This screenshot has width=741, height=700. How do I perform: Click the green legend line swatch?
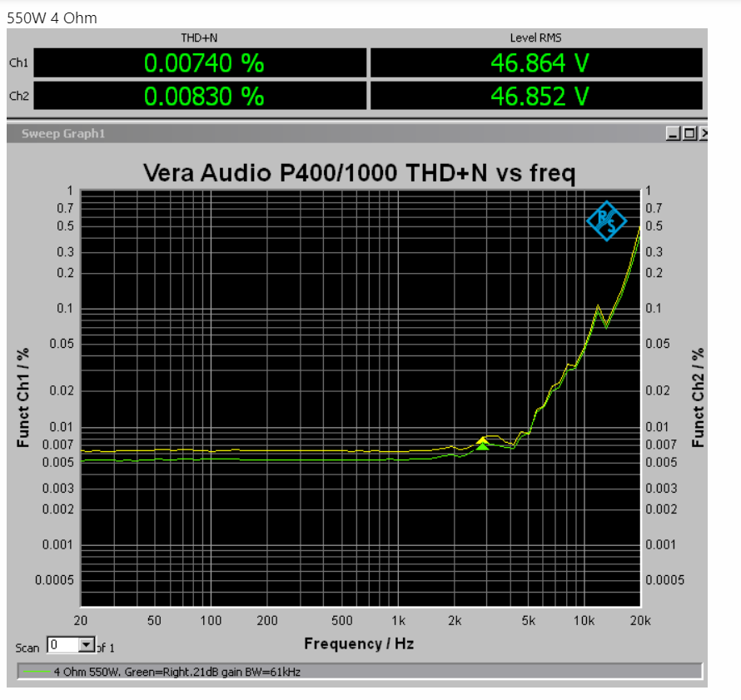click(x=37, y=672)
